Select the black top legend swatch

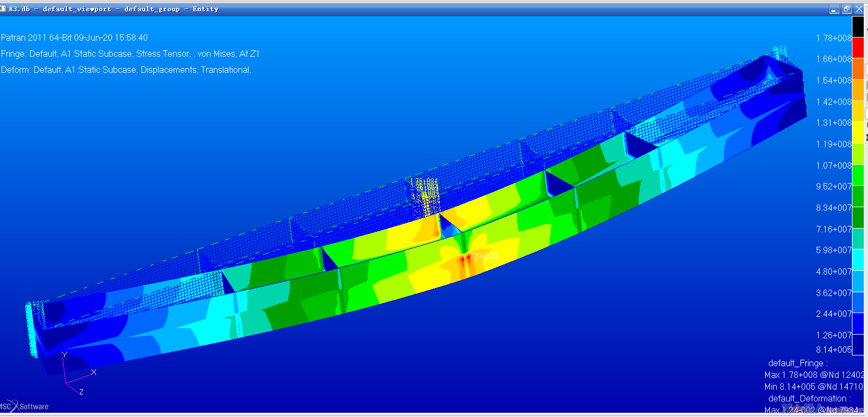(858, 27)
